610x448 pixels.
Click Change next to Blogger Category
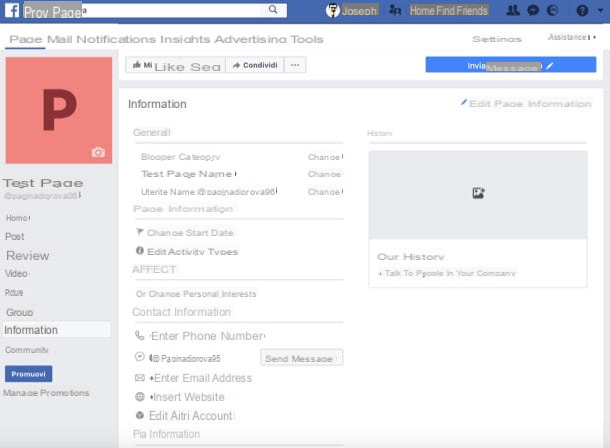pos(325,157)
